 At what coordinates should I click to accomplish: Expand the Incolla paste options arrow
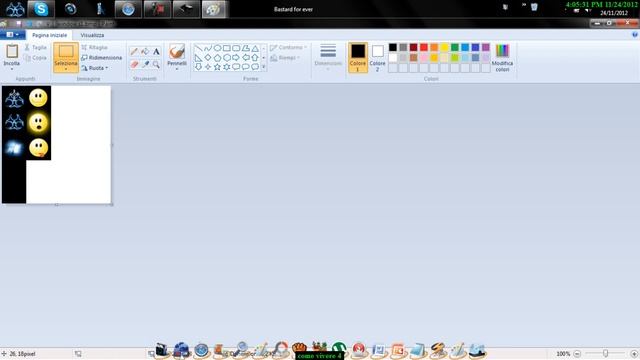pyautogui.click(x=12, y=69)
